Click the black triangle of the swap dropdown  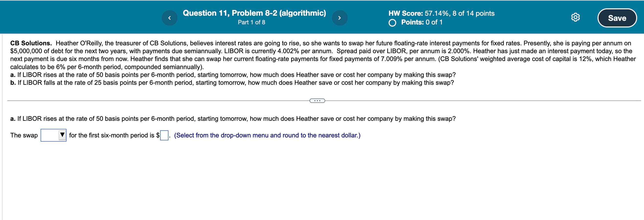pyautogui.click(x=62, y=135)
